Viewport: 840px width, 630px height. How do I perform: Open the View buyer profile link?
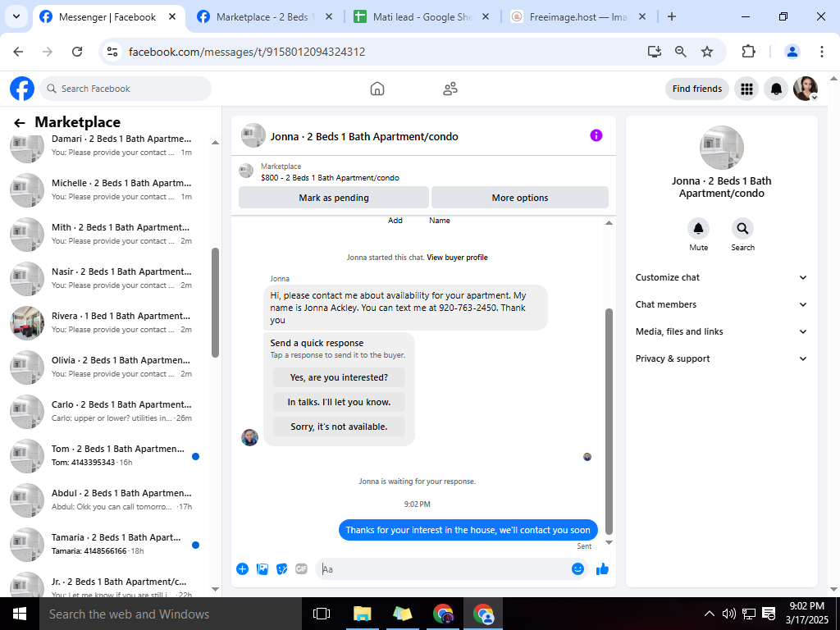pos(457,257)
